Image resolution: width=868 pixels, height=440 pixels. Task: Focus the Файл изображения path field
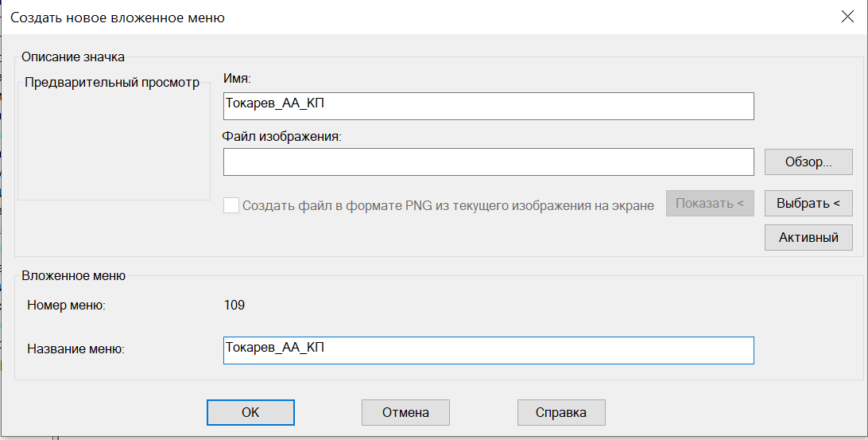tap(488, 162)
